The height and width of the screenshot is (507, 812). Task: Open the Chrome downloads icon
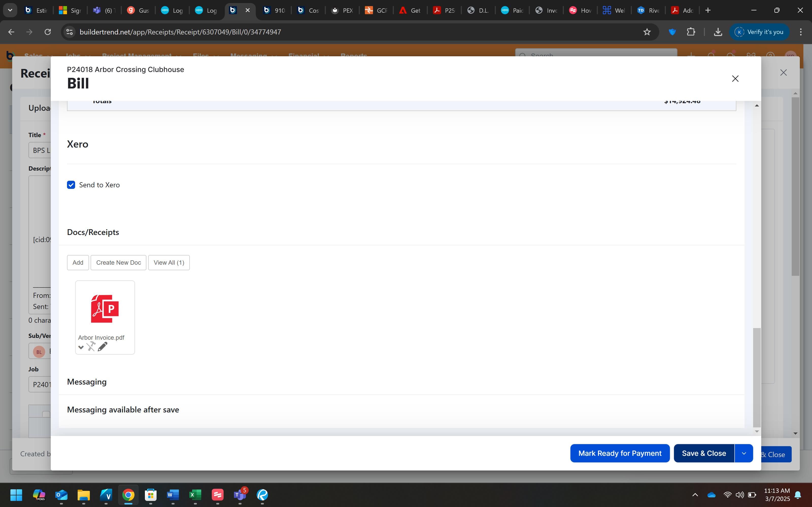point(718,32)
